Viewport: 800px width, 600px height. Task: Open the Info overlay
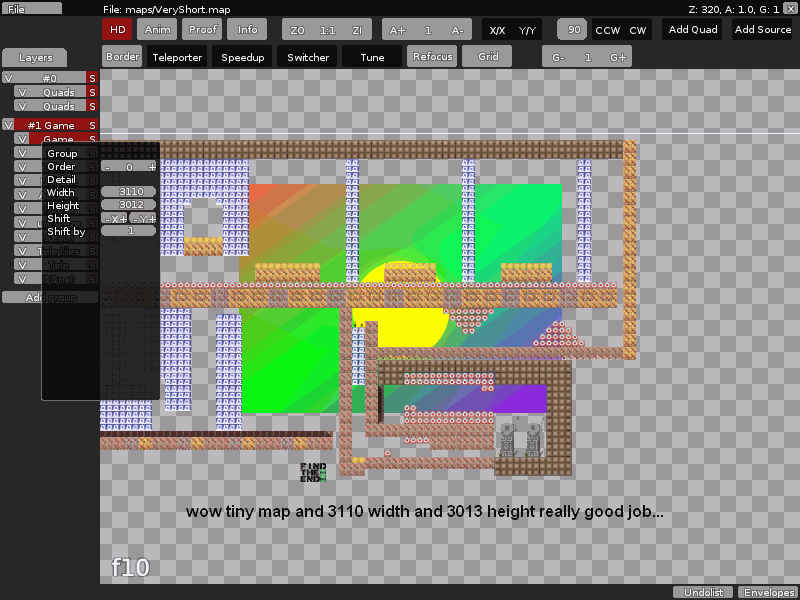pos(247,29)
